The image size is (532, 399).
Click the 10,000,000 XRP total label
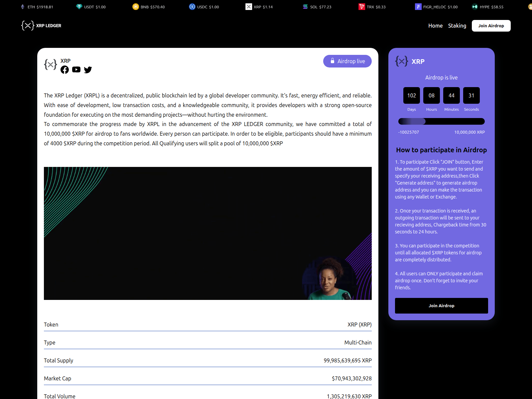point(469,132)
